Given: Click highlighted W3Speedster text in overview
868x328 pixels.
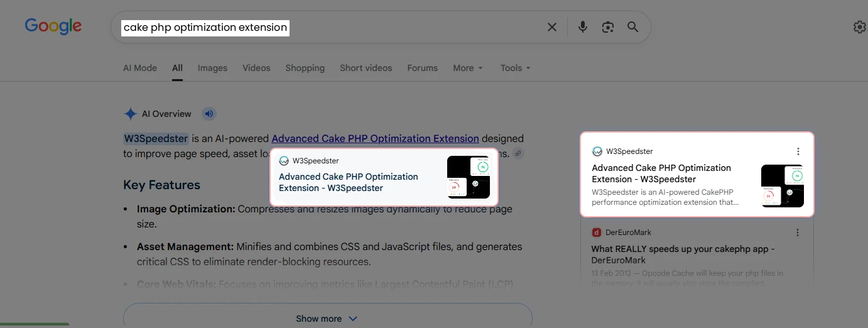Looking at the screenshot, I should pos(156,138).
